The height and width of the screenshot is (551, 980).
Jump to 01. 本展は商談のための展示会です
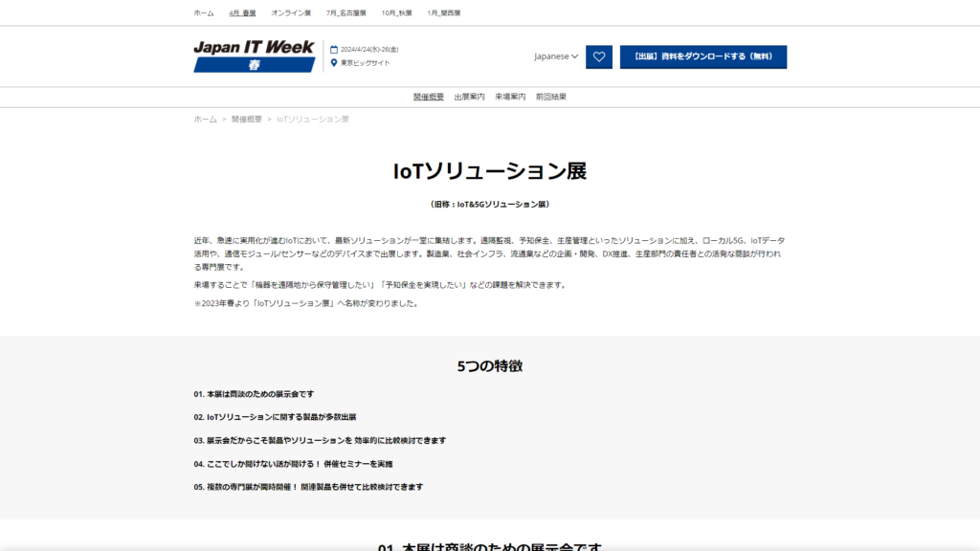[x=254, y=394]
